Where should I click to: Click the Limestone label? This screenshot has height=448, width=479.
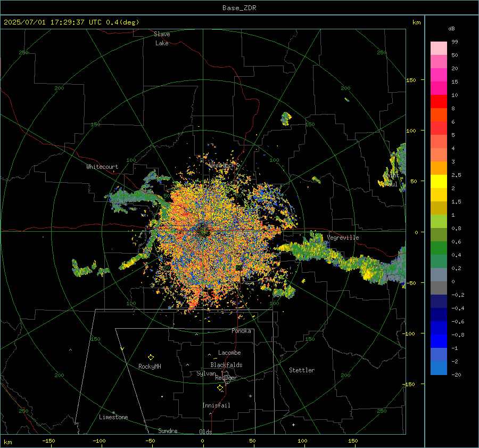pos(113,417)
